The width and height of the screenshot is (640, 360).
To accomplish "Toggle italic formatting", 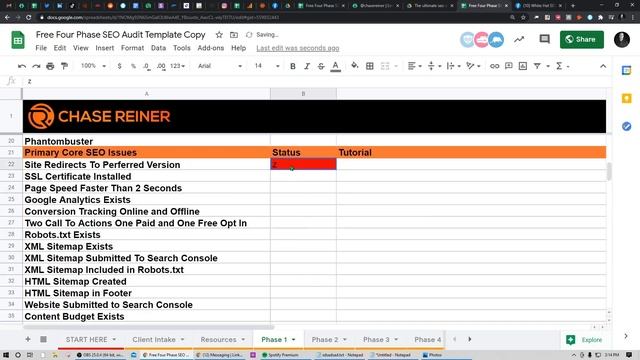I will 307,66.
